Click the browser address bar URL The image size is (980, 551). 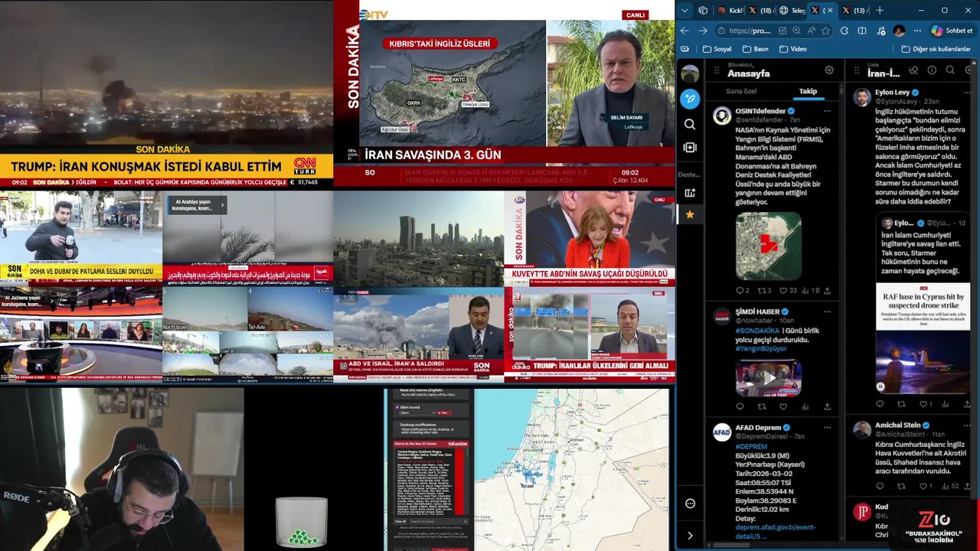click(750, 31)
